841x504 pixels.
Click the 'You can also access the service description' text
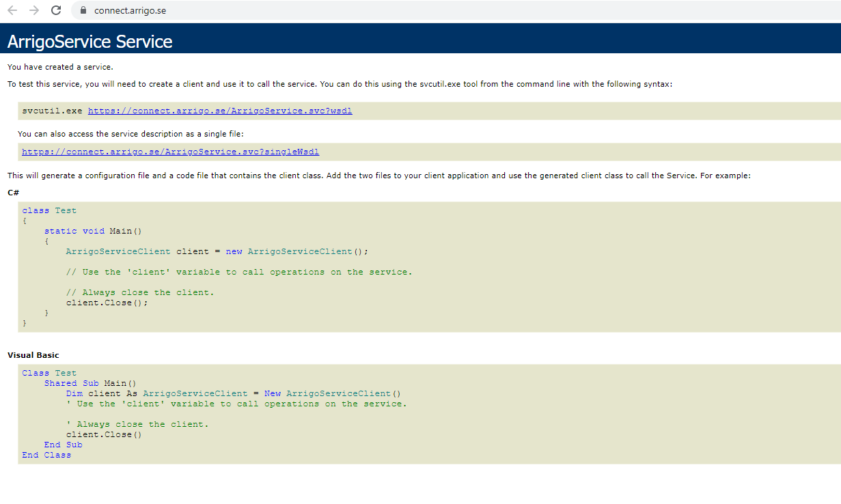pos(130,134)
